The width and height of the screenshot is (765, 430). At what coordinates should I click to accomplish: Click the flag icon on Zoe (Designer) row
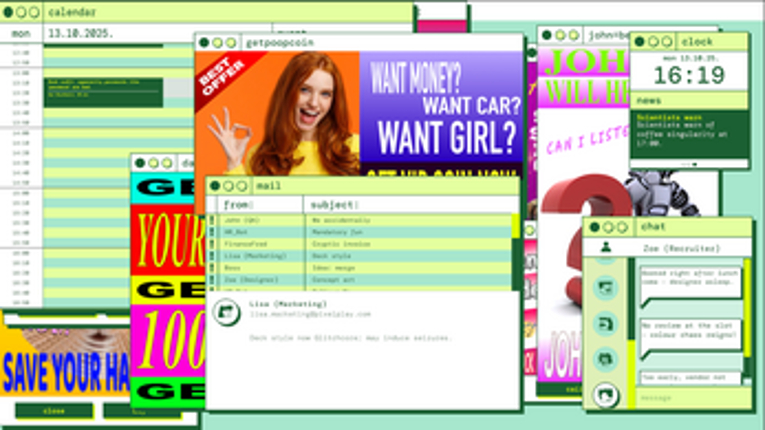[x=212, y=280]
